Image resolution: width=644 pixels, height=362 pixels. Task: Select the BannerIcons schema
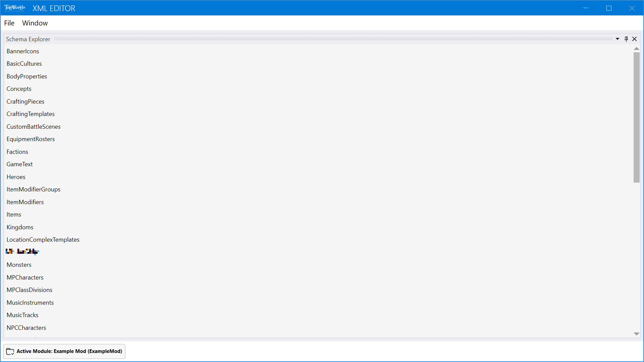point(23,51)
